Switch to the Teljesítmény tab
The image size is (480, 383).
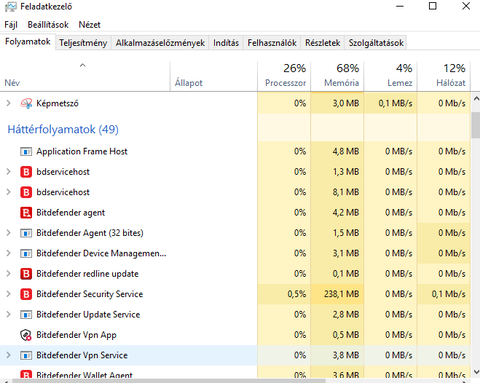[x=83, y=43]
